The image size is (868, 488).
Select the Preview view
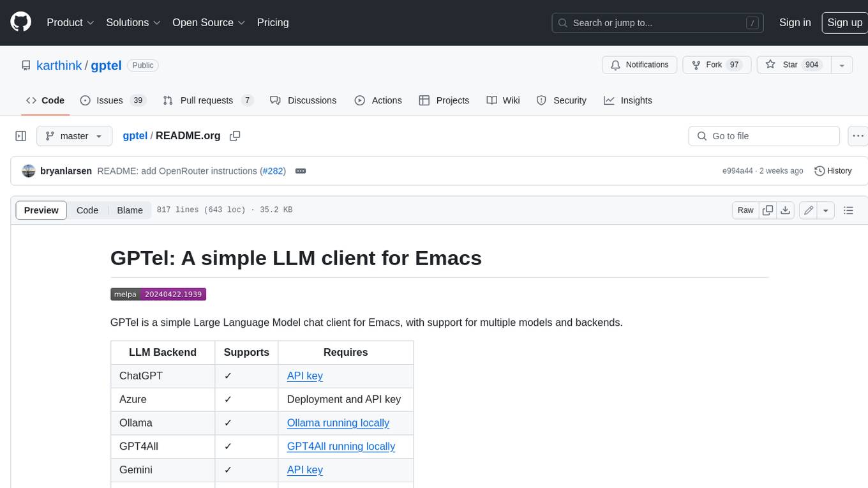click(41, 210)
